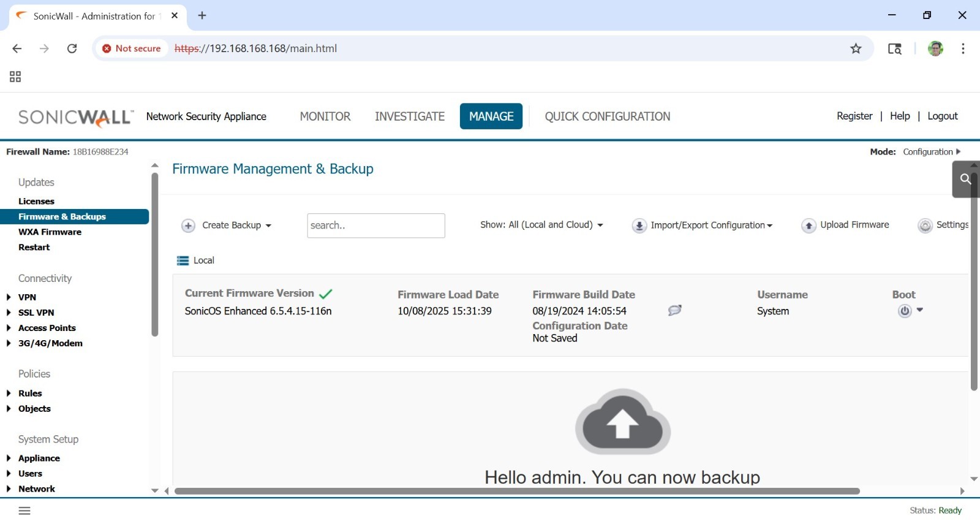Viewport: 980px width, 521px height.
Task: Open the Help link
Action: [x=900, y=116]
